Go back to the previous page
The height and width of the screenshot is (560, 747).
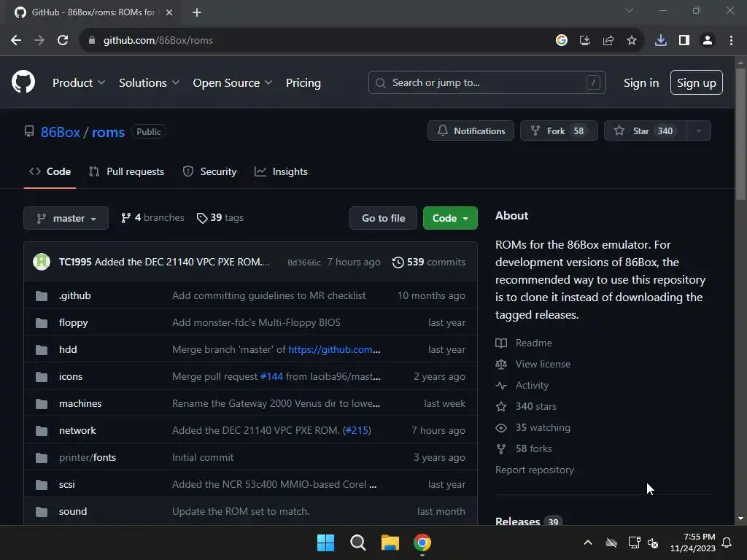click(16, 41)
